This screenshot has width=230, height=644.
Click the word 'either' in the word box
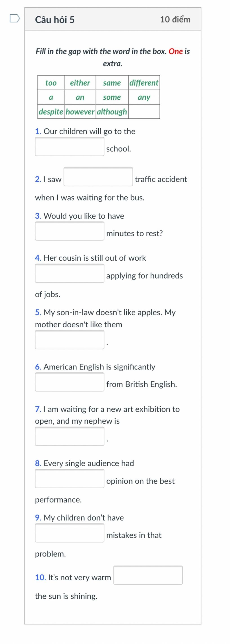pyautogui.click(x=80, y=83)
